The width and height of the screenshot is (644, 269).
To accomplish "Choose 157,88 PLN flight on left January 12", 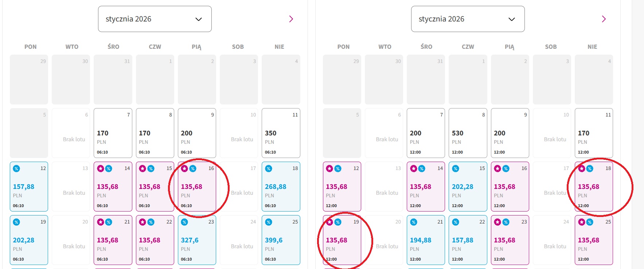I will pyautogui.click(x=29, y=186).
